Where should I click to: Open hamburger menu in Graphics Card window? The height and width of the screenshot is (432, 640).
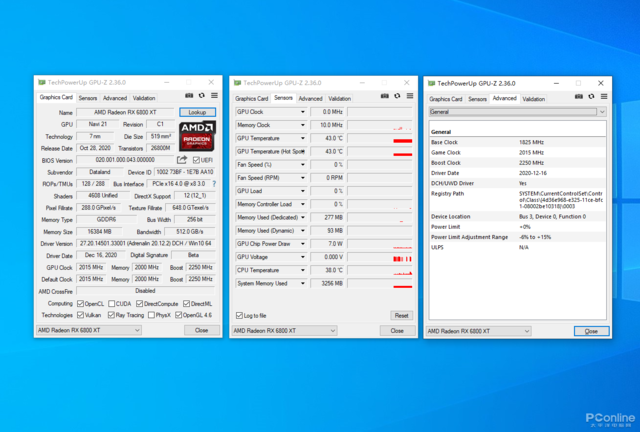(214, 96)
